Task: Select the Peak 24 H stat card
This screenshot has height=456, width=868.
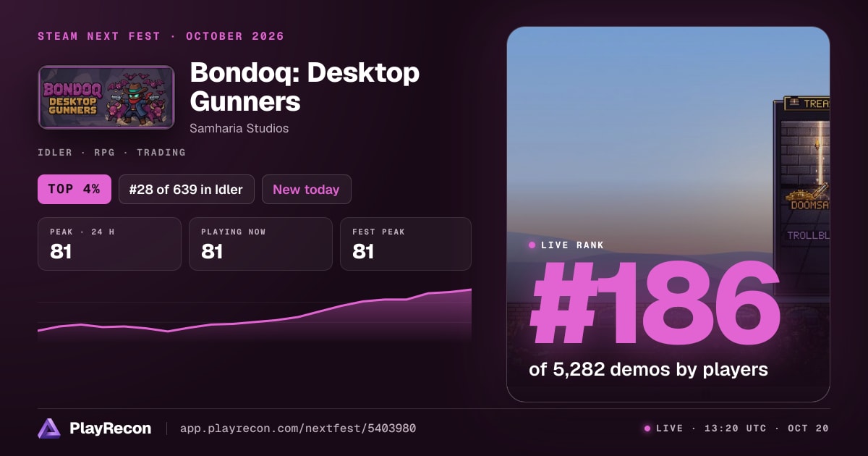Action: (109, 244)
